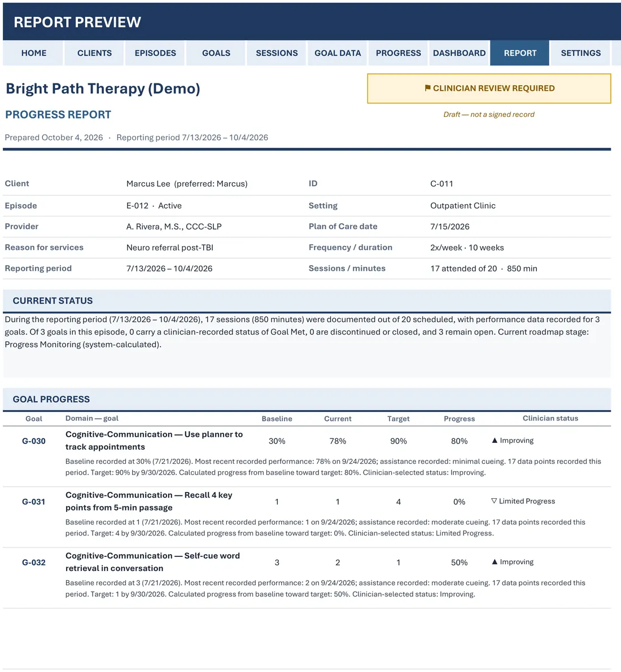
Task: Click the filled triangle icon for G-030 status
Action: pyautogui.click(x=495, y=440)
